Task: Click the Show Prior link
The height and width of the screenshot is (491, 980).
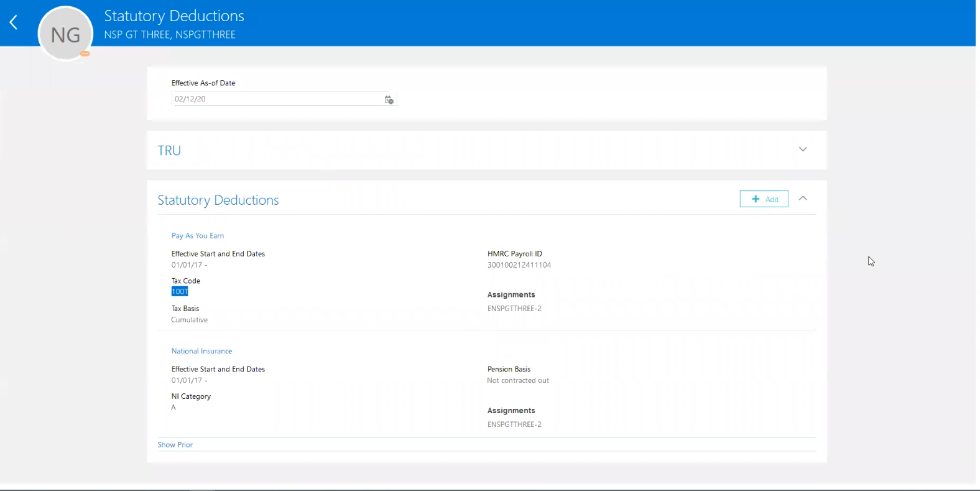Action: tap(175, 445)
